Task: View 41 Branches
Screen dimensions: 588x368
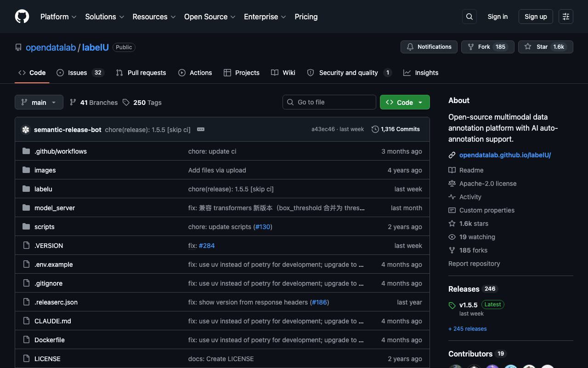Action: pos(94,102)
